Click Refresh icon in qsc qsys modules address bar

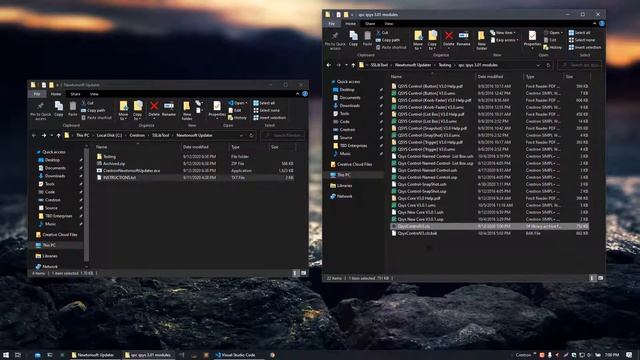pyautogui.click(x=549, y=65)
